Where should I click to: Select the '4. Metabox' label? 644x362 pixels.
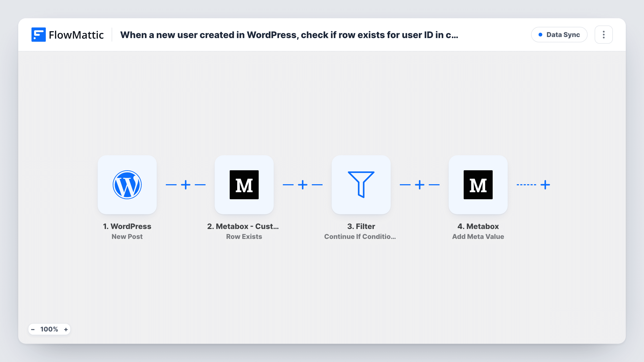pos(478,226)
